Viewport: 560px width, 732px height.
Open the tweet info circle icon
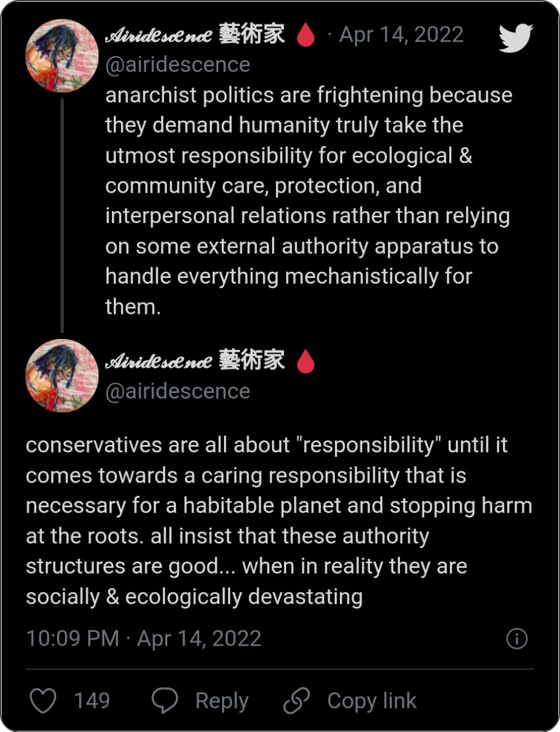click(517, 639)
